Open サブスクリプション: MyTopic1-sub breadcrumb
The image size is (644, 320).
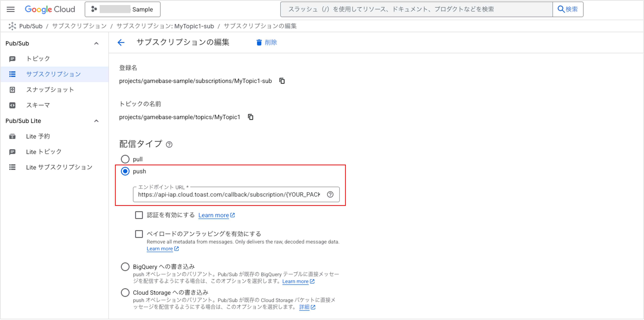tap(165, 26)
